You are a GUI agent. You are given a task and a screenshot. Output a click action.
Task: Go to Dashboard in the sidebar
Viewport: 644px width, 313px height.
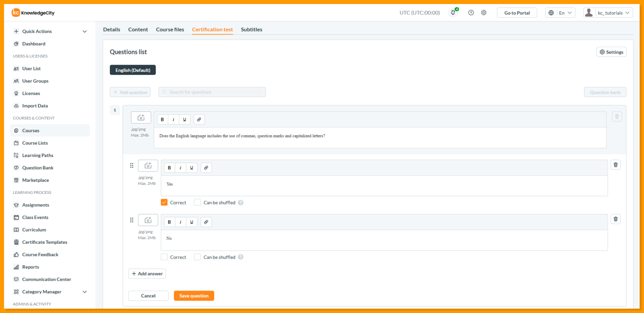pyautogui.click(x=34, y=44)
